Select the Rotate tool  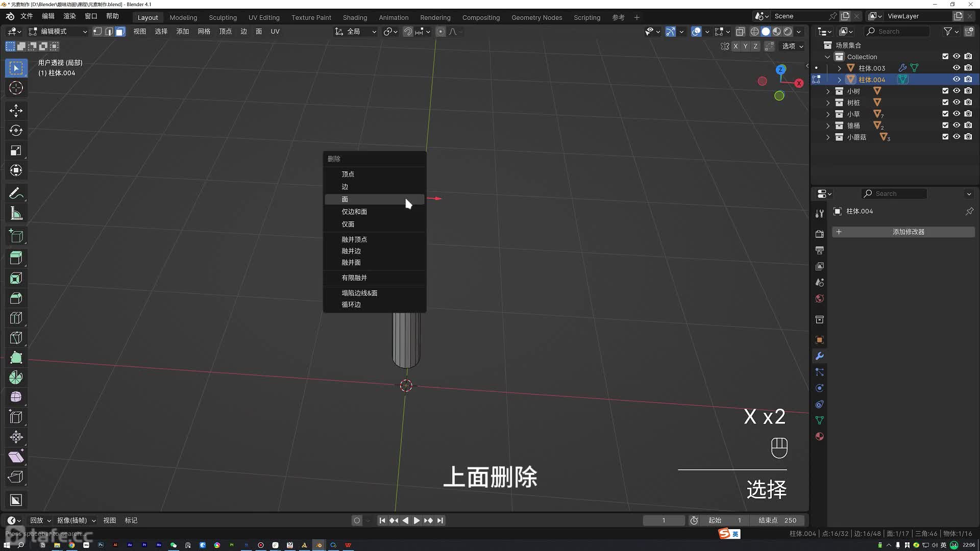click(x=16, y=130)
